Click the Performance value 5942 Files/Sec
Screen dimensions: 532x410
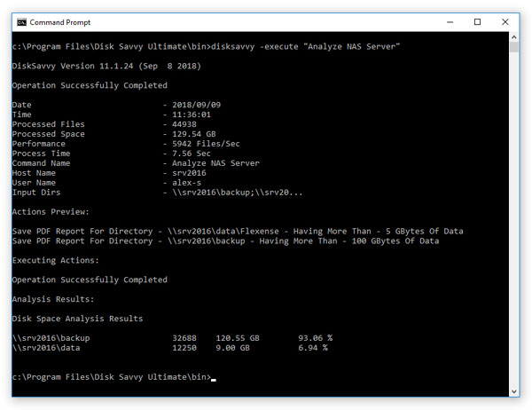pos(206,144)
